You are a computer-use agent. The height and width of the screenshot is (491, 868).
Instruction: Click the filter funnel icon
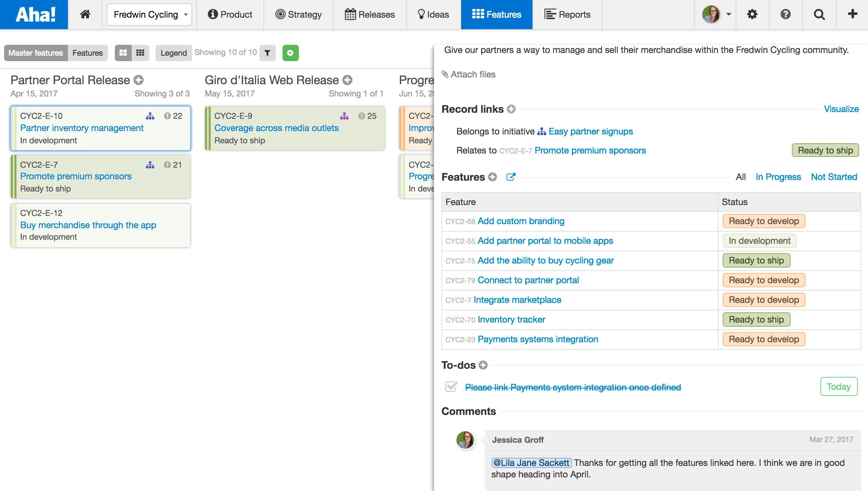[x=267, y=53]
